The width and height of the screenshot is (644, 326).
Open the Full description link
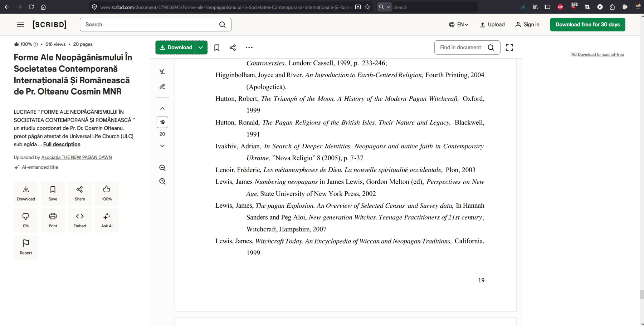point(62,144)
